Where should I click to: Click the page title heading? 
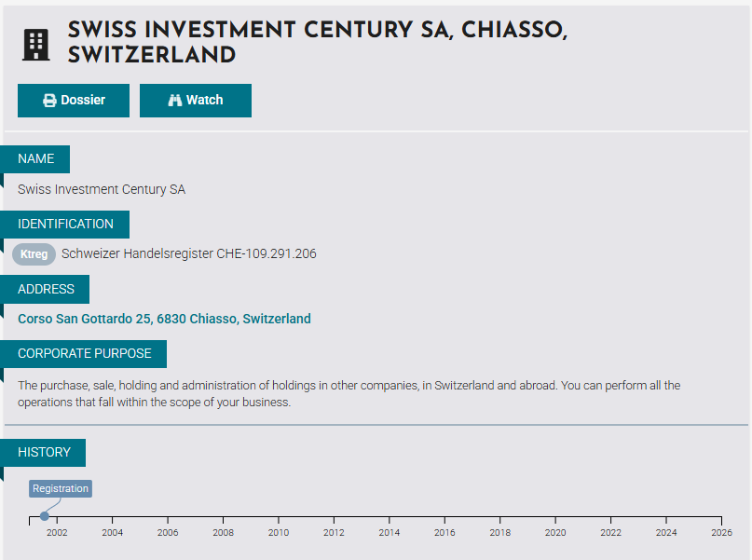click(318, 43)
